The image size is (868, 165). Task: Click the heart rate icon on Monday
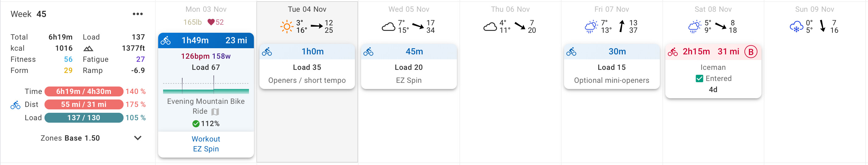point(211,22)
